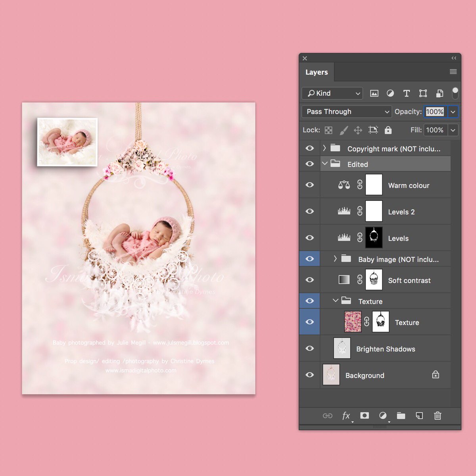Open the Kind filter dropdown

point(332,93)
